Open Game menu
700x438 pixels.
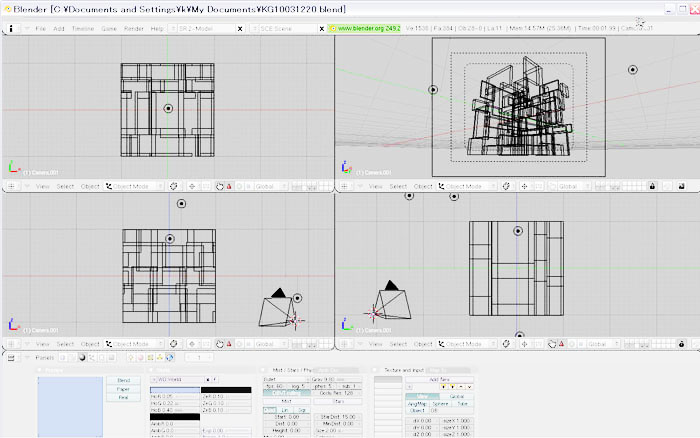108,29
